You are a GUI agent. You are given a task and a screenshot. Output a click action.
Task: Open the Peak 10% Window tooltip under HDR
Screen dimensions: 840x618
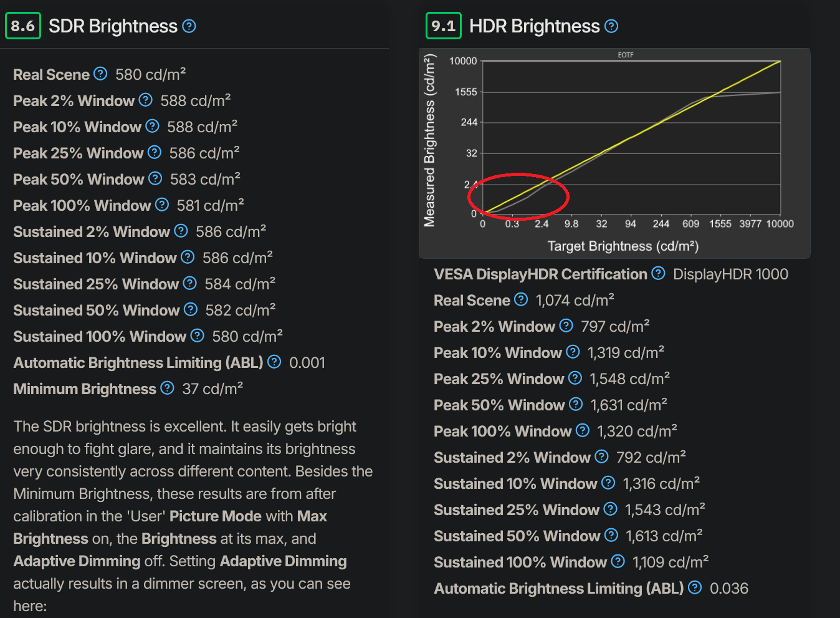coord(573,352)
